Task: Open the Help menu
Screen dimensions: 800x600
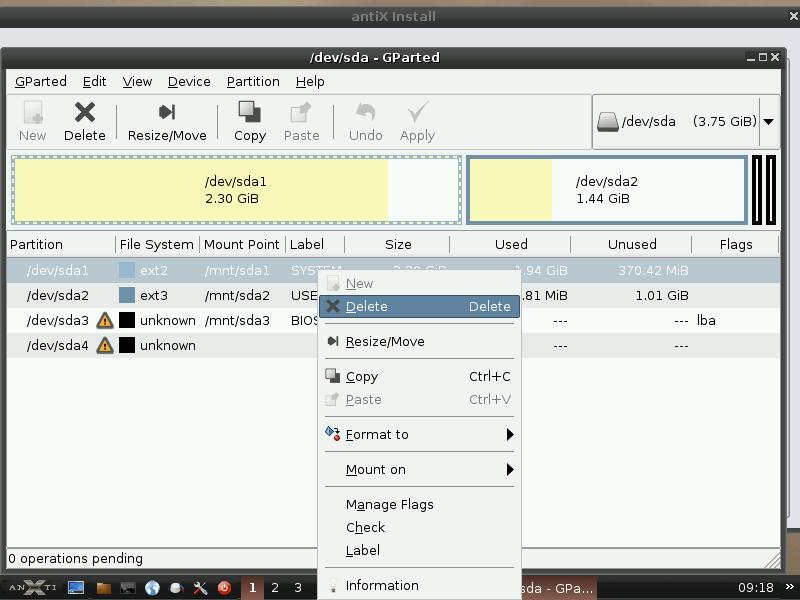Action: (x=310, y=82)
